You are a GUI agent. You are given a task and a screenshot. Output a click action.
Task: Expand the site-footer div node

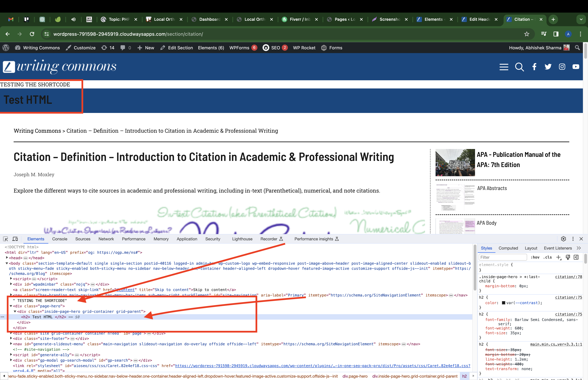click(x=11, y=338)
